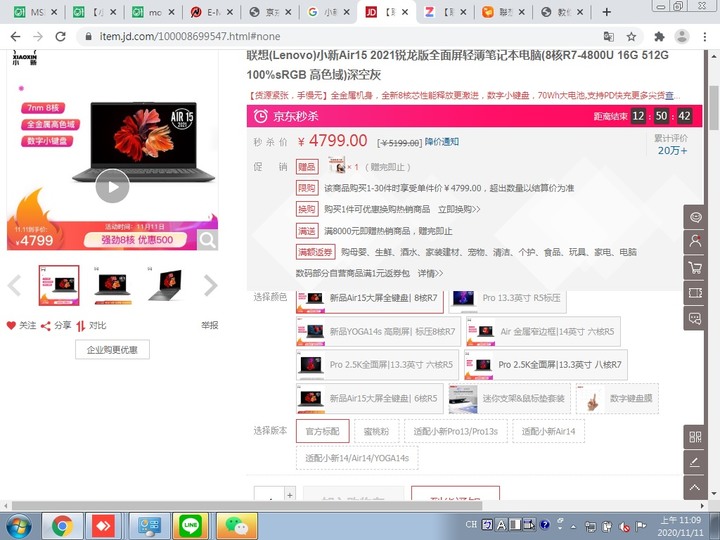Image resolution: width=720 pixels, height=540 pixels.
Task: Click the 举报 report link
Action: pyautogui.click(x=209, y=326)
